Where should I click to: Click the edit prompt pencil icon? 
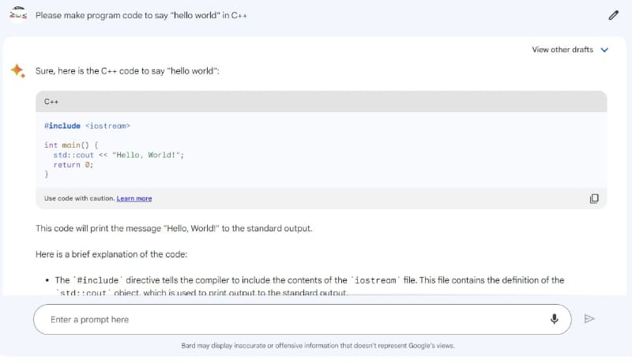coord(614,15)
